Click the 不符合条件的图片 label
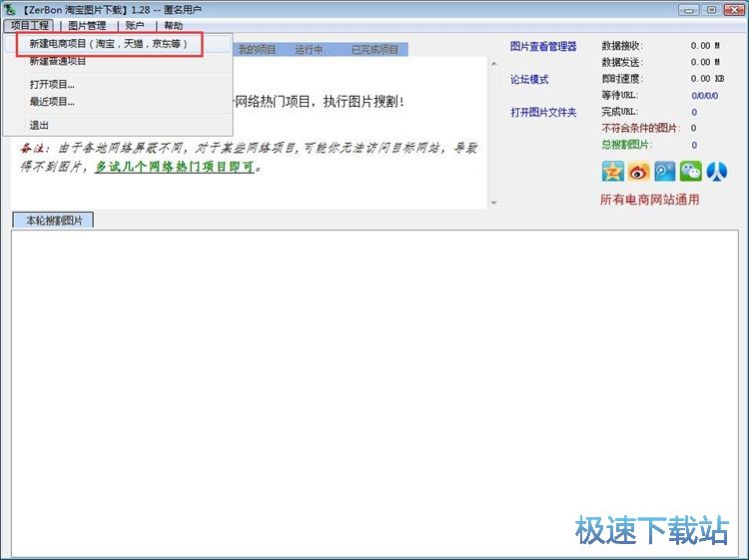The image size is (749, 560). click(641, 128)
